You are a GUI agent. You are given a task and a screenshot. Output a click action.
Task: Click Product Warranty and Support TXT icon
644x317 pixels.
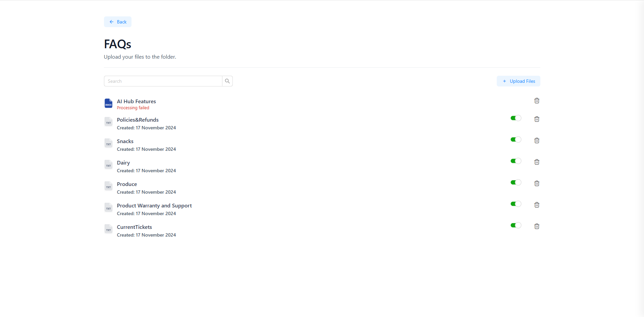108,207
